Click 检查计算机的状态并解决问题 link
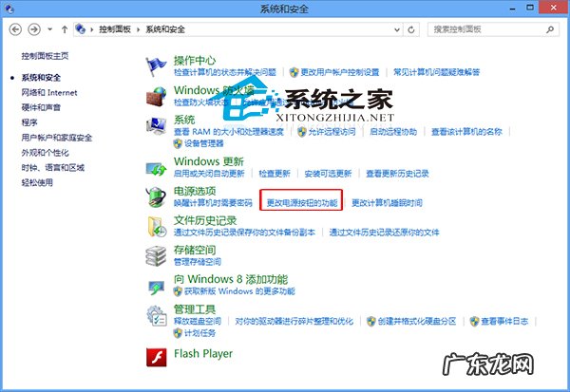 tap(225, 72)
